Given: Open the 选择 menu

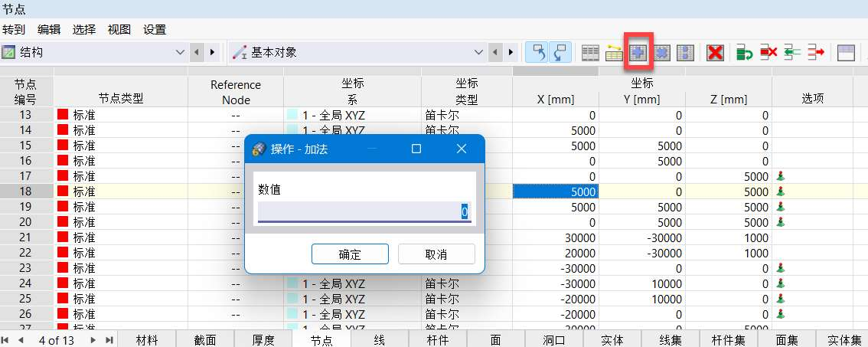Looking at the screenshot, I should coord(84,30).
